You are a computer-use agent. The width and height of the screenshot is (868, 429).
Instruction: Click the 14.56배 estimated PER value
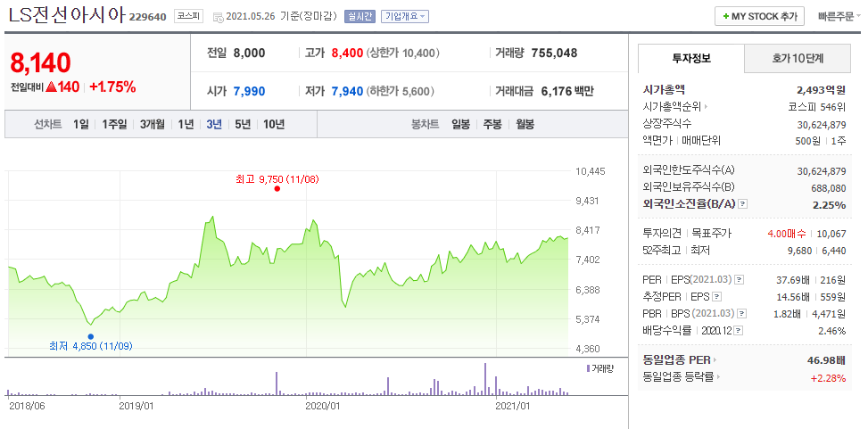coord(793,297)
